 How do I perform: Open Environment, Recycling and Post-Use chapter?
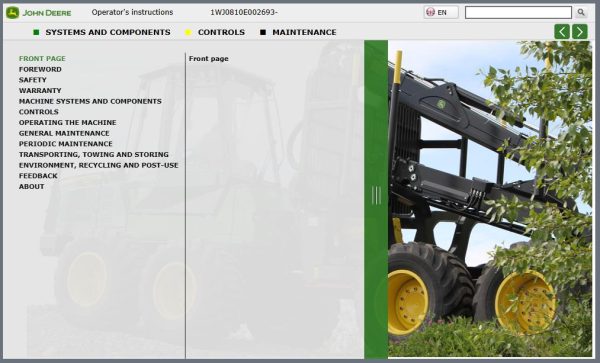99,165
